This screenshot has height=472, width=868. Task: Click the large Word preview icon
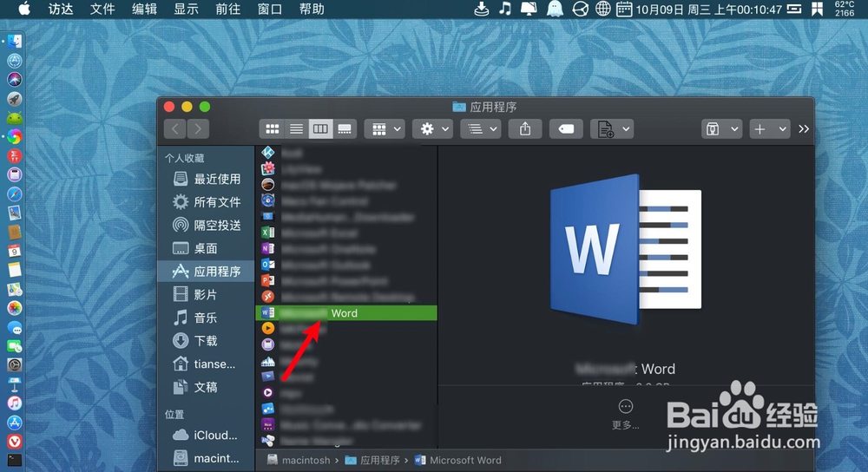(x=626, y=249)
